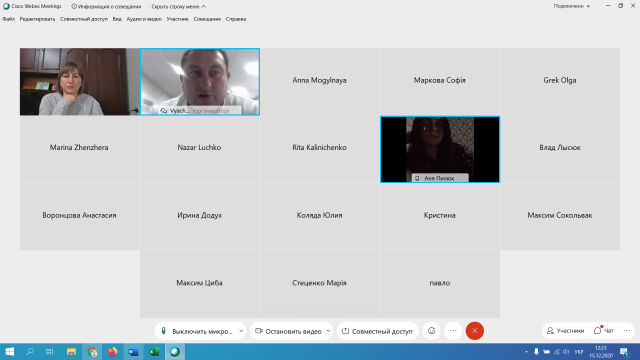Select Коляда Юлия participant tile
The height and width of the screenshot is (360, 640).
pyautogui.click(x=320, y=217)
